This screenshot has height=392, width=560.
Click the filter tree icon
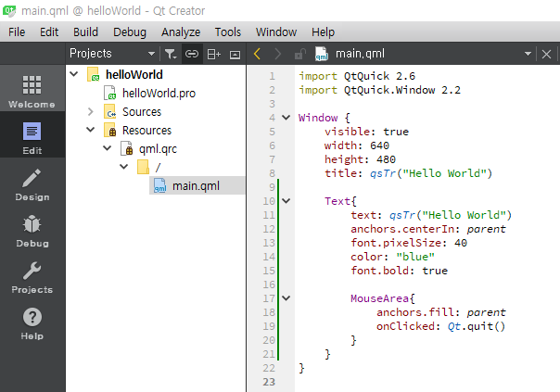(171, 54)
